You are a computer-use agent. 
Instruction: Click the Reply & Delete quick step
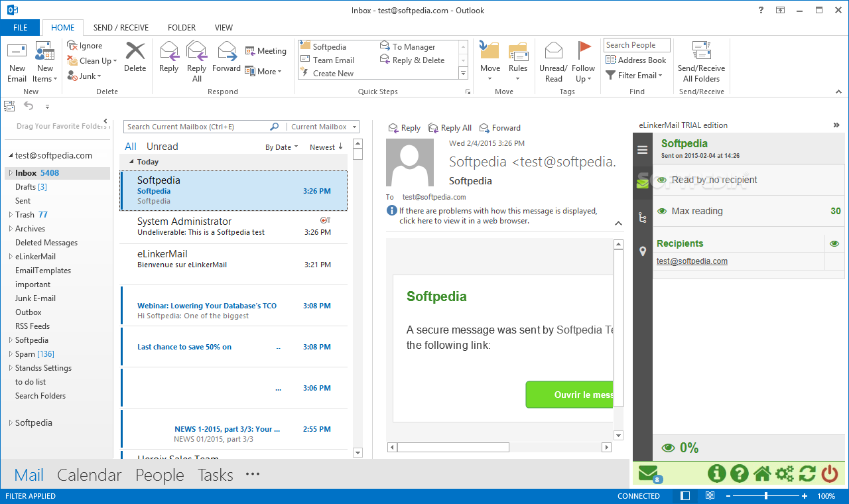(x=413, y=60)
